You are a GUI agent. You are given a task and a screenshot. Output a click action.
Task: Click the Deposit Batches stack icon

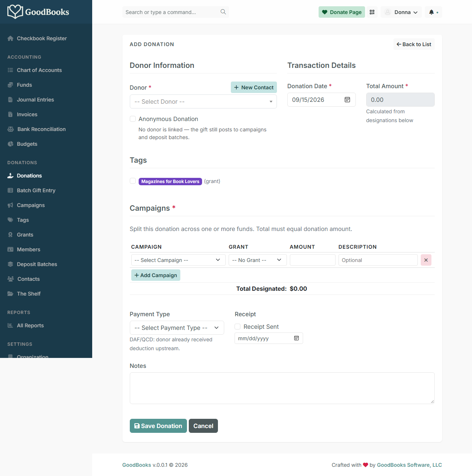click(10, 264)
